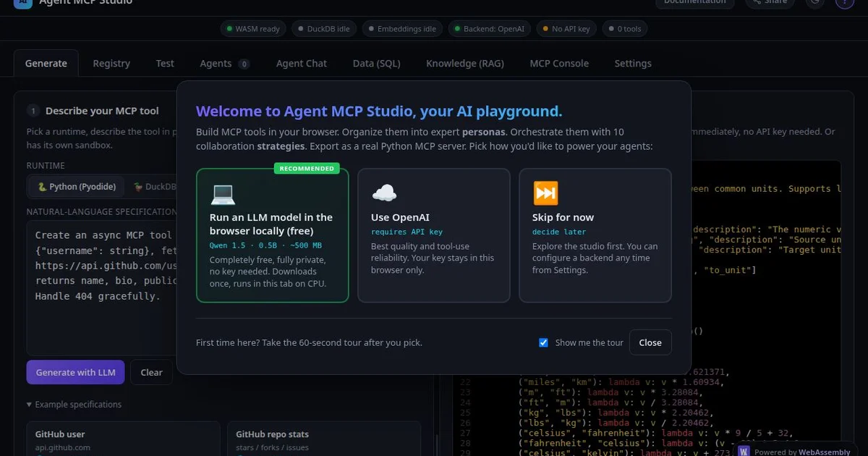
Task: Click the cloud icon on Use OpenAI card
Action: click(384, 193)
